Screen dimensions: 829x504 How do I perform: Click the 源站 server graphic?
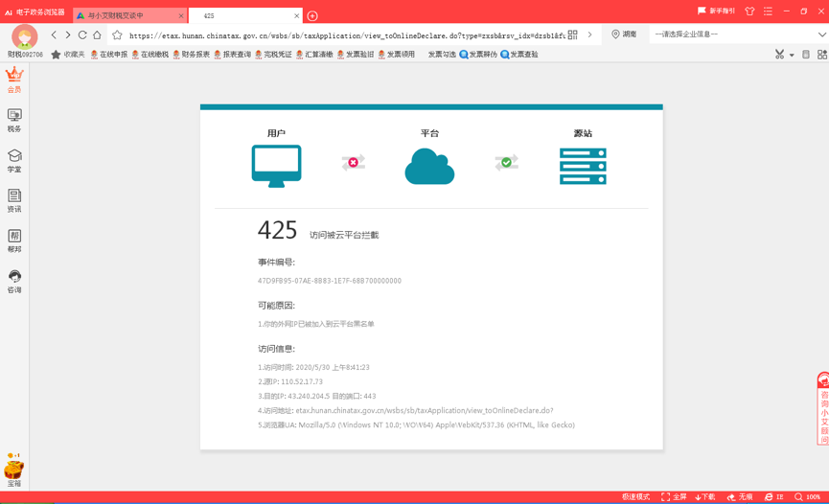[583, 166]
